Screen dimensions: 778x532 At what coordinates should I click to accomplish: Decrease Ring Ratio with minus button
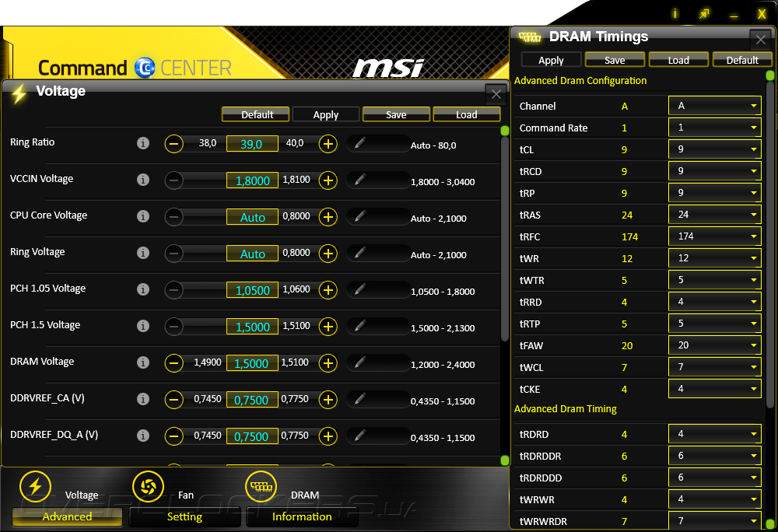click(173, 144)
